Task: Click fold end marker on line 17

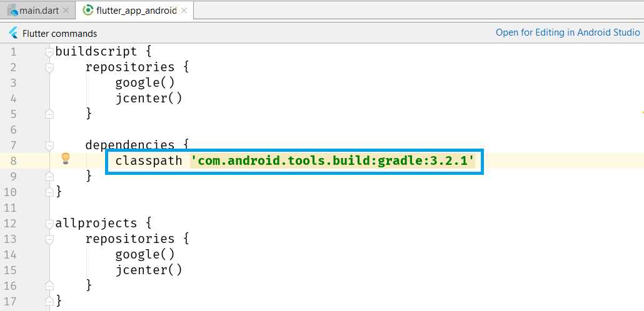Action: (x=49, y=301)
